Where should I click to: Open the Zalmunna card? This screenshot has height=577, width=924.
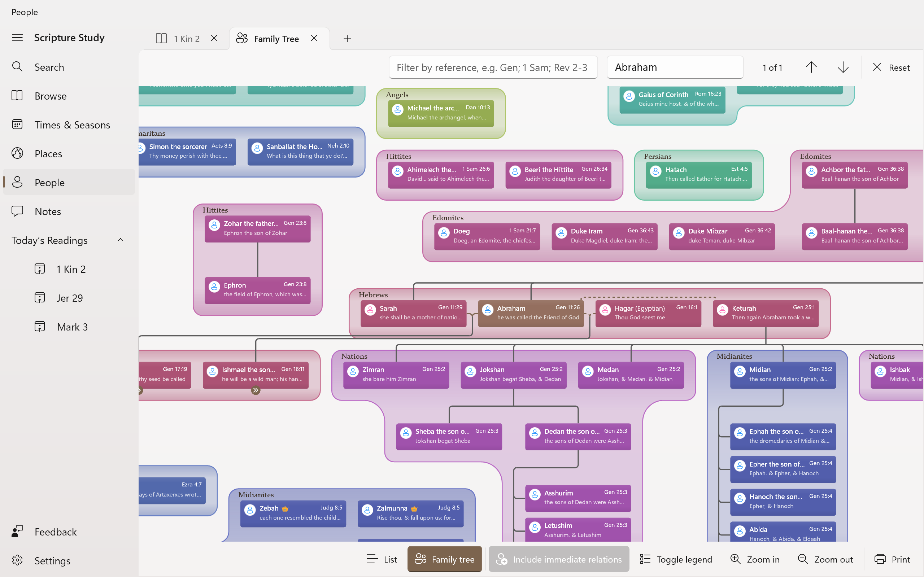411,513
